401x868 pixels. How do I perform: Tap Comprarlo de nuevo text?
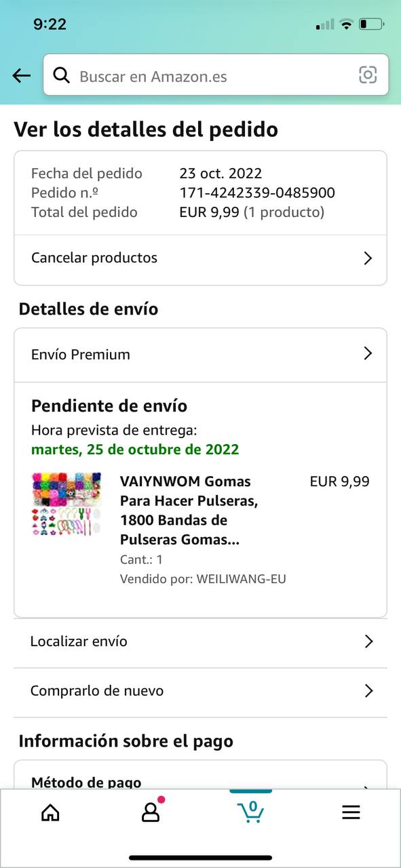click(x=97, y=691)
